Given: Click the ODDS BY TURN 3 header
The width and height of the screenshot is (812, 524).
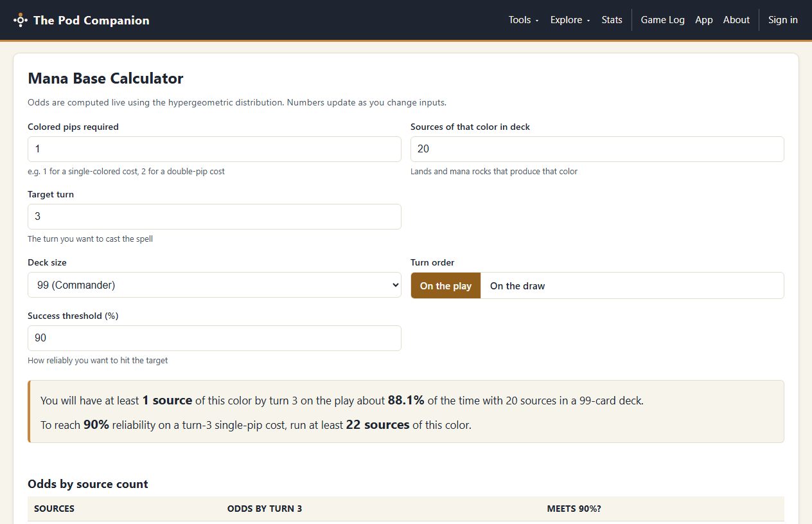Looking at the screenshot, I should (265, 509).
